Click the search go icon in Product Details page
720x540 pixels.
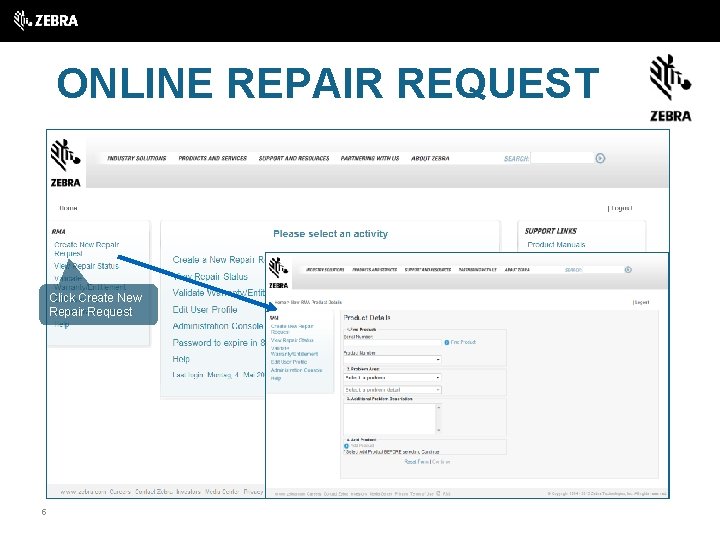click(x=628, y=270)
